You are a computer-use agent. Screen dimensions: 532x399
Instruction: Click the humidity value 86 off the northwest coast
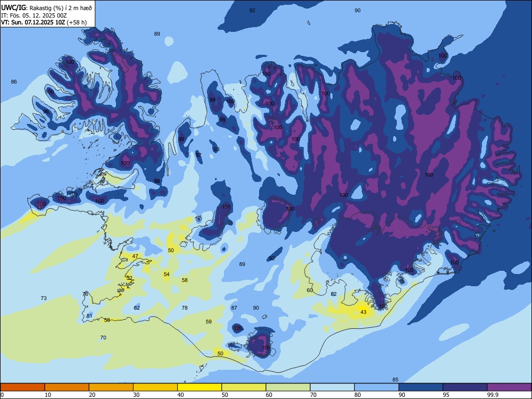point(14,82)
